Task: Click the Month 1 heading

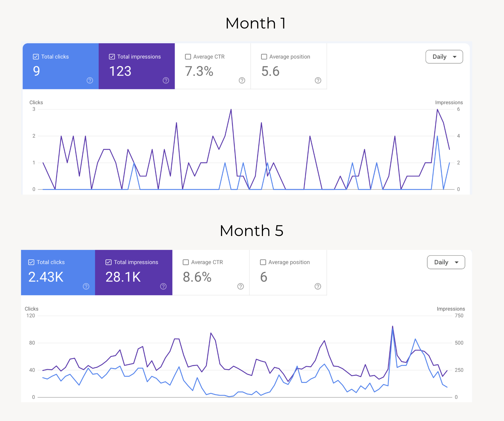Action: pos(256,23)
